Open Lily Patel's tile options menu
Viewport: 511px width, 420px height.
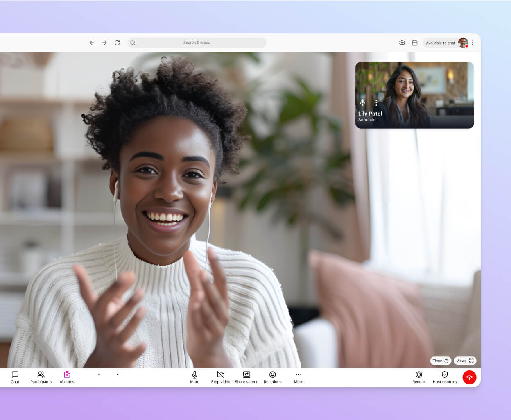[x=376, y=103]
